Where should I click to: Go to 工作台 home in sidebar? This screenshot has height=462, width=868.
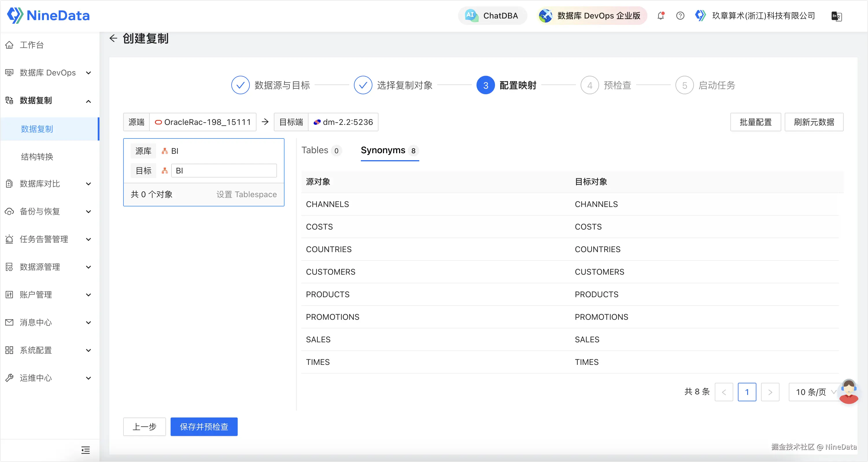(x=32, y=45)
